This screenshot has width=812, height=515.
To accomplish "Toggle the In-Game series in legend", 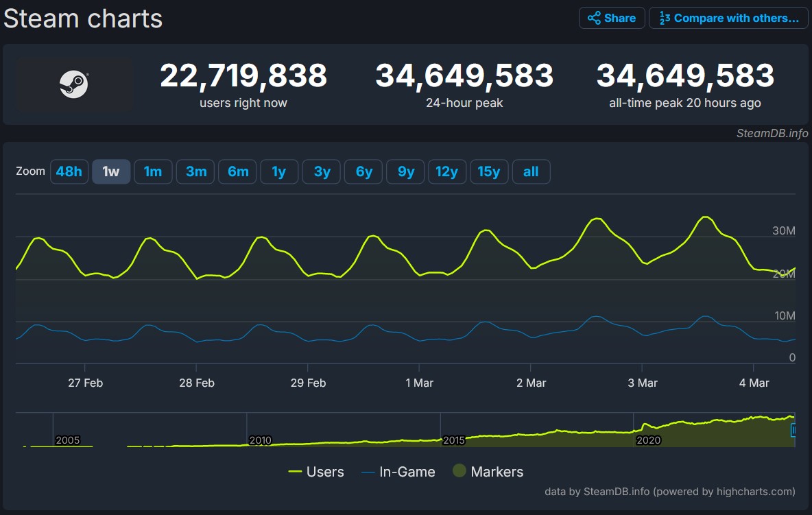I will coord(398,472).
